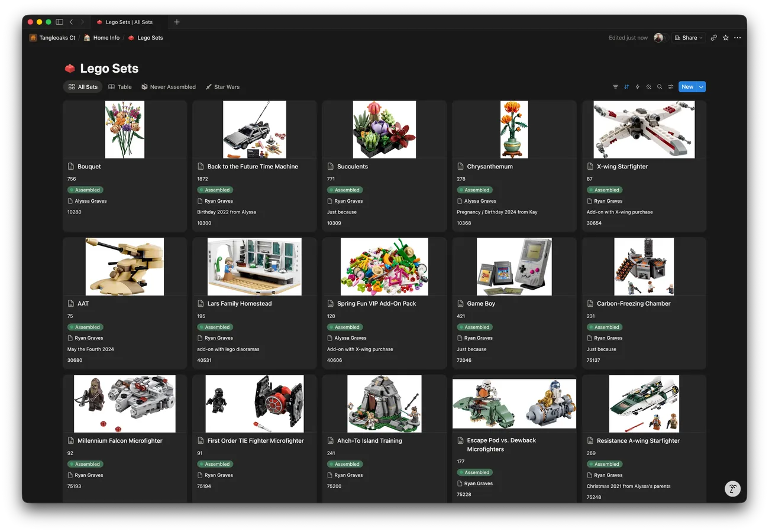Open Resistance A-wing Starfighter card title
769x532 pixels.
click(638, 441)
